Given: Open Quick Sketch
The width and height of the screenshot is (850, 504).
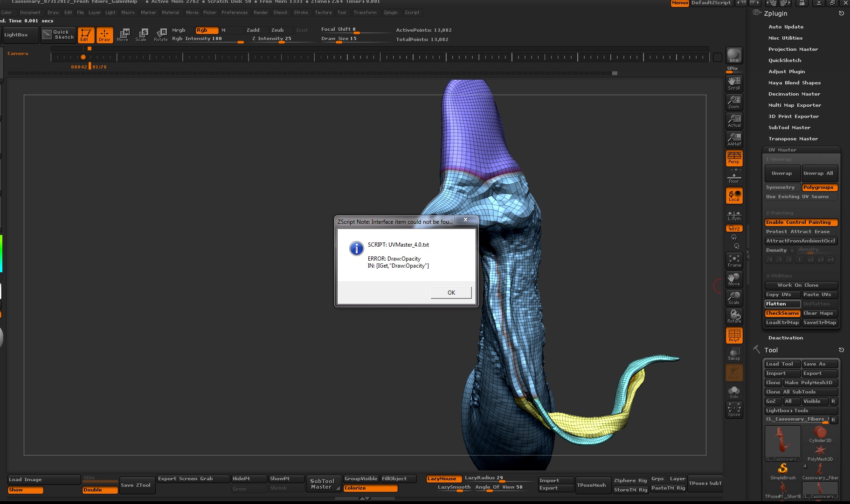Looking at the screenshot, I should [58, 35].
